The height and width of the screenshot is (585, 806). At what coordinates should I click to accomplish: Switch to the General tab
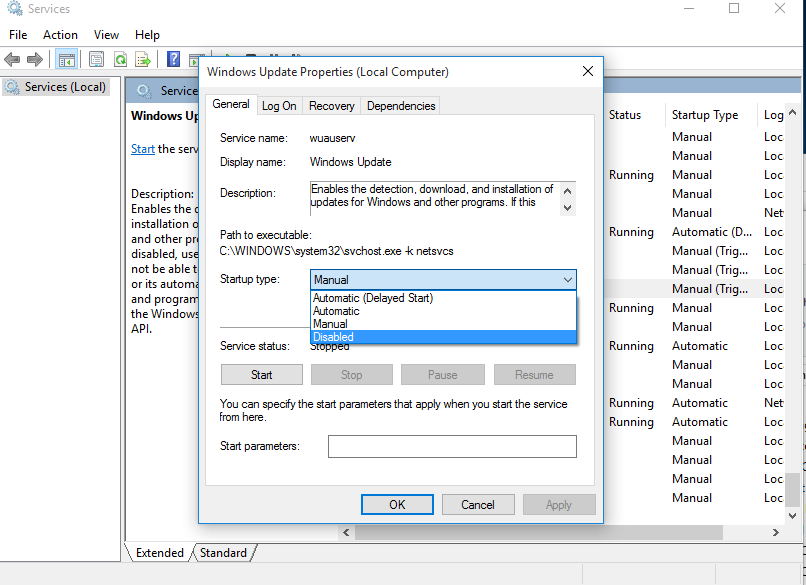click(x=231, y=104)
